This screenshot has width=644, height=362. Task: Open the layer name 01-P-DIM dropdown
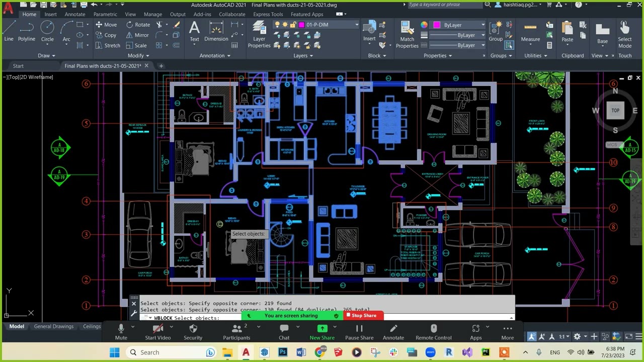click(x=357, y=25)
